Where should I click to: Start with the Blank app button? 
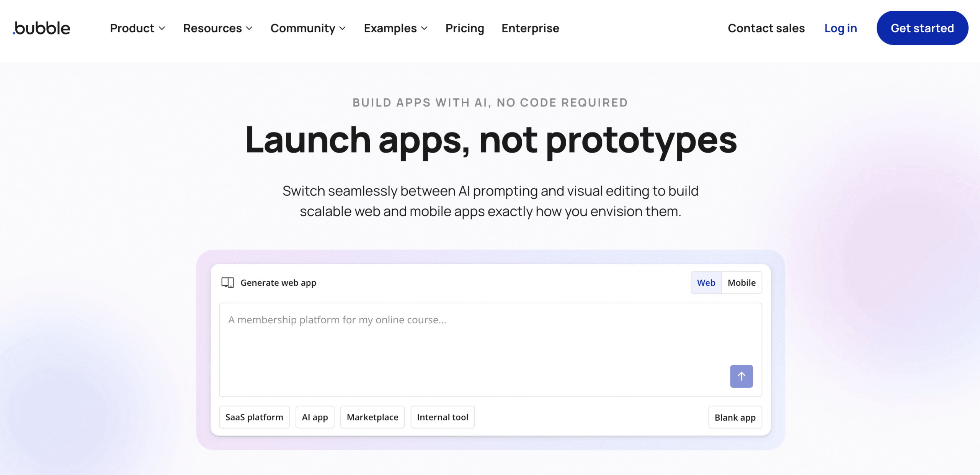point(735,417)
